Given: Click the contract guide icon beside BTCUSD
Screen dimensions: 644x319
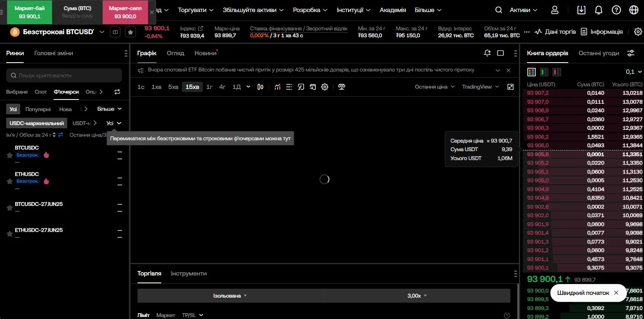Looking at the screenshot, I should (115, 32).
